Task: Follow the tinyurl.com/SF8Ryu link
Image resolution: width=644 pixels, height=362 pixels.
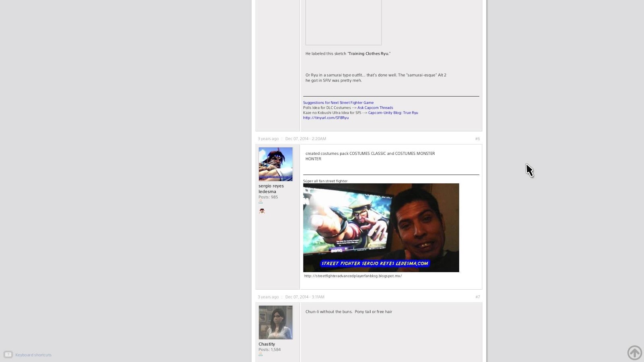Action: 326,118
